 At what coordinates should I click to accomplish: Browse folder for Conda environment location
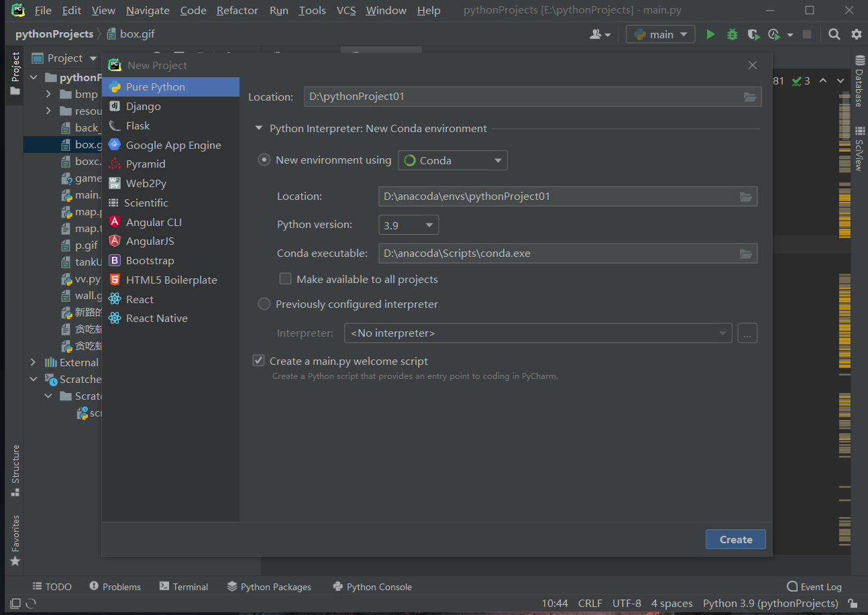[x=746, y=197]
